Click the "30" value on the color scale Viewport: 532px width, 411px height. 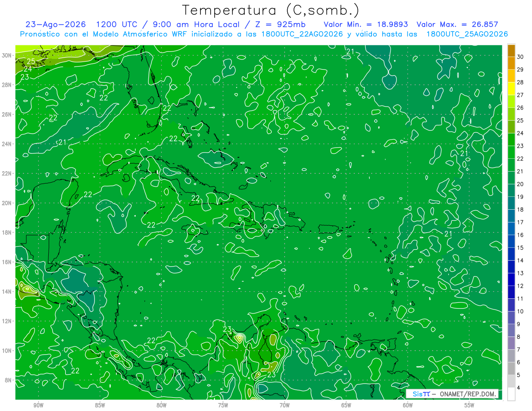coord(520,57)
